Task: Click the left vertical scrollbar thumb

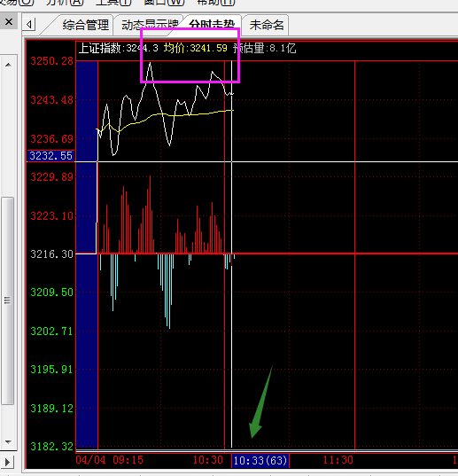Action: (8, 300)
